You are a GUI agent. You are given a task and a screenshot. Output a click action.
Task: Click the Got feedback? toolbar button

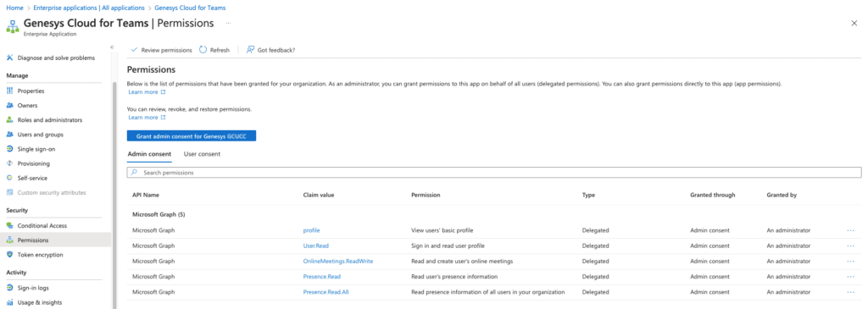pyautogui.click(x=270, y=50)
